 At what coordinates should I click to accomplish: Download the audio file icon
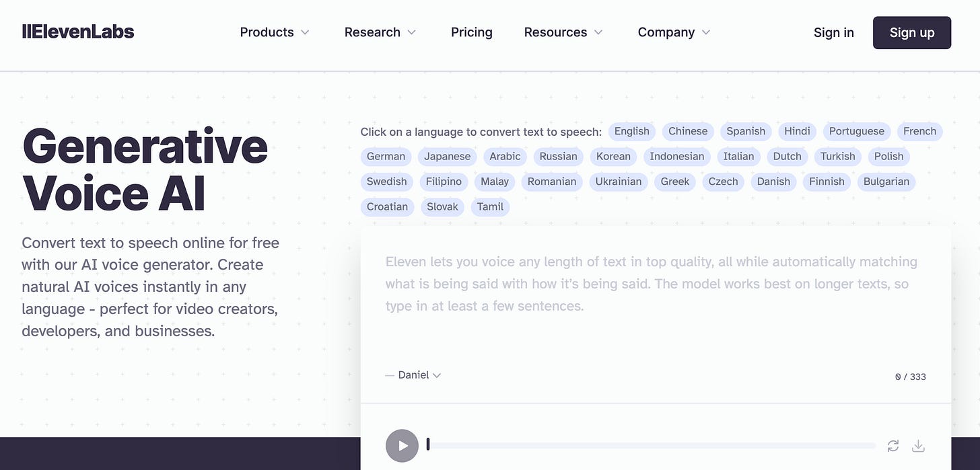(918, 446)
